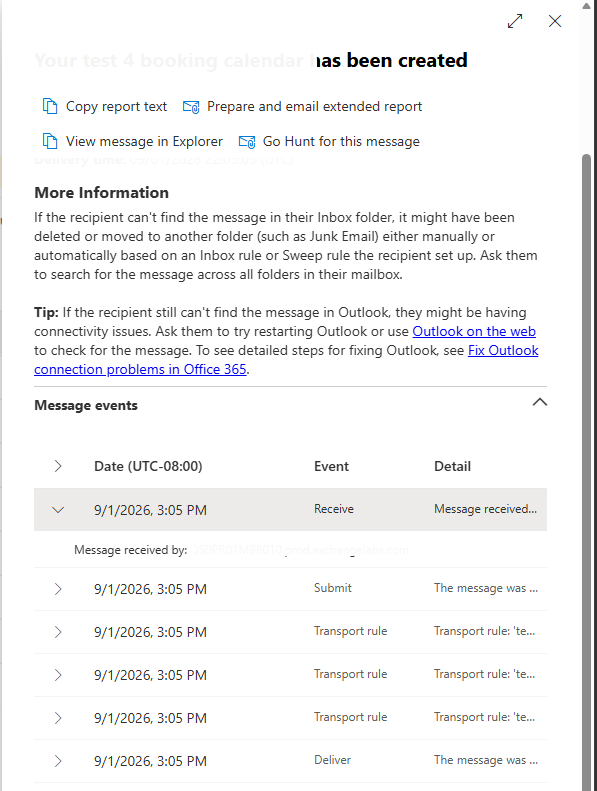This screenshot has width=597, height=791.
Task: Click the Copy report text icon
Action: (x=49, y=106)
